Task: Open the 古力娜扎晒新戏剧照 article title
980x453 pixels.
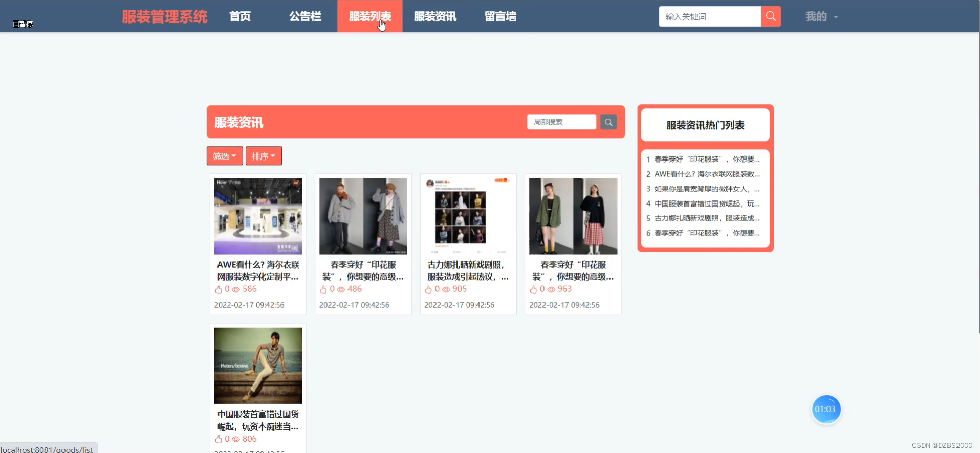Action: (x=468, y=270)
